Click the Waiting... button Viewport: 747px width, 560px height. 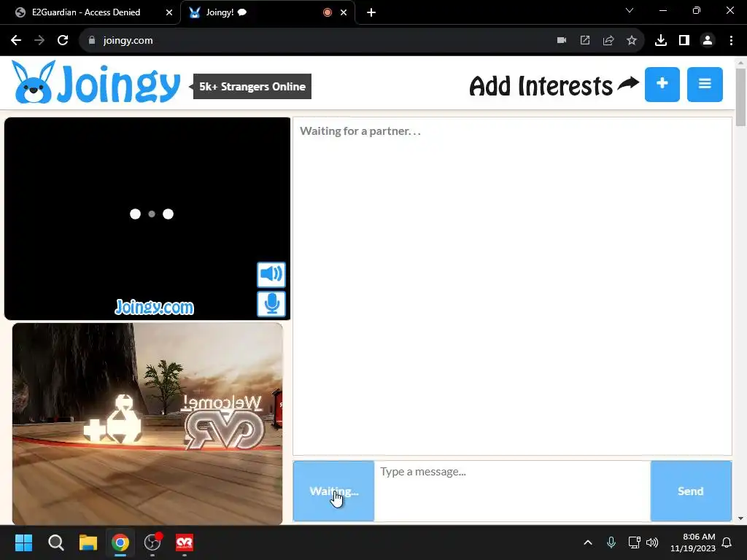[334, 491]
